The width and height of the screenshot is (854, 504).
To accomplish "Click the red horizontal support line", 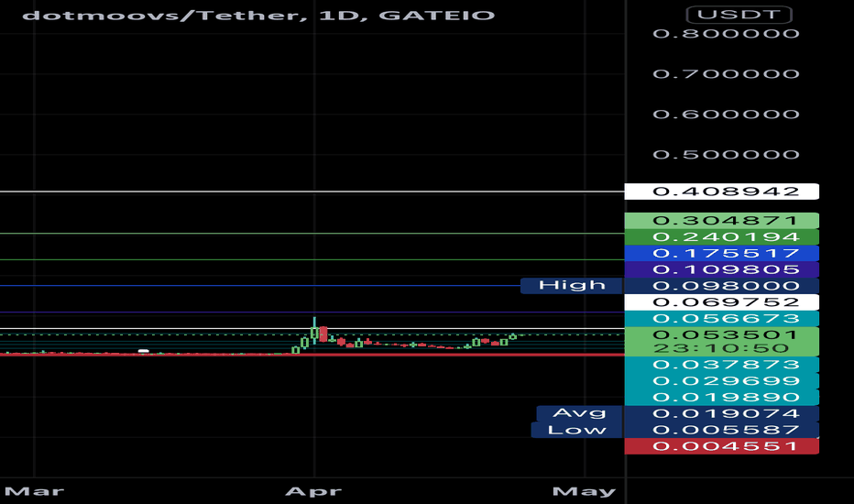I will click(312, 355).
